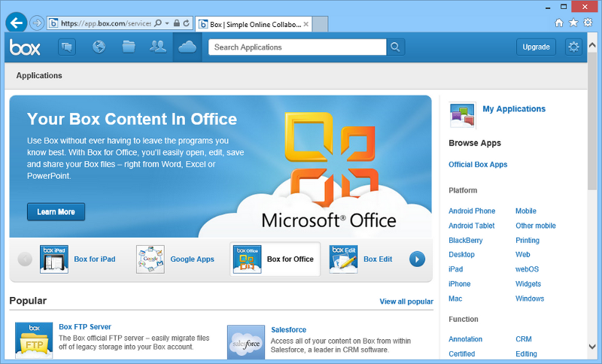Viewport: 602px width, 364px height.
Task: Click the page's vertical scrollbar down arrow
Action: [x=594, y=347]
